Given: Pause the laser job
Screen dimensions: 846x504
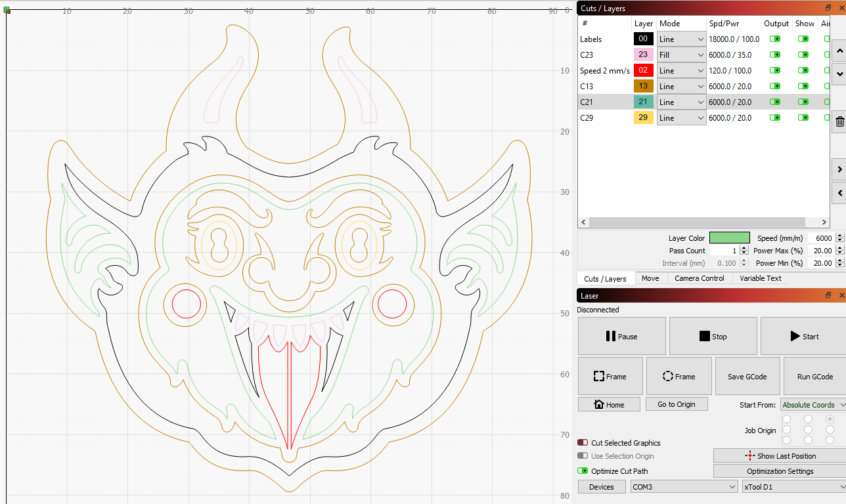Looking at the screenshot, I should (621, 336).
